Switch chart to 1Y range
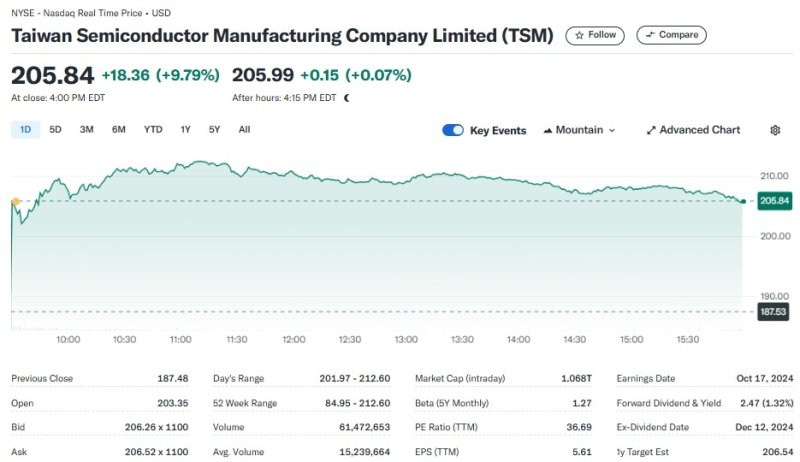The image size is (800, 462). coord(185,129)
